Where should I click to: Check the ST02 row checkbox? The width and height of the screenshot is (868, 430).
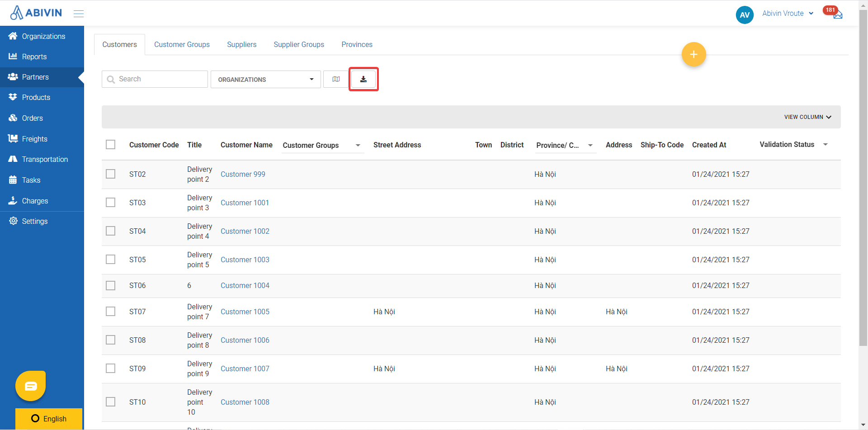tap(110, 174)
